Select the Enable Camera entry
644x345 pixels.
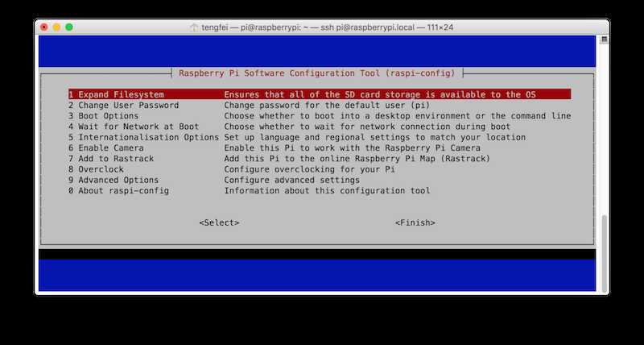(106, 148)
